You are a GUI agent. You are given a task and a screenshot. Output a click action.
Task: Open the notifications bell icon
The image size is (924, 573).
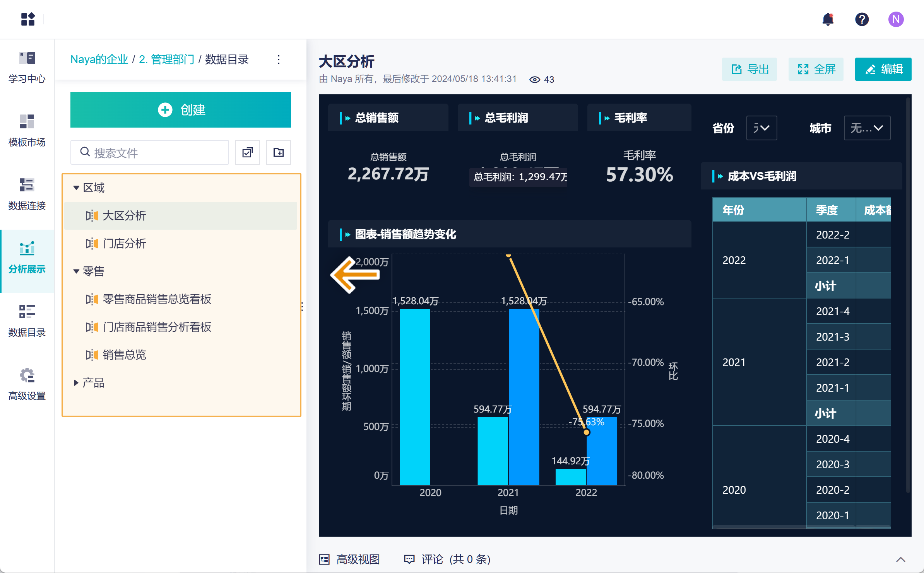[828, 19]
